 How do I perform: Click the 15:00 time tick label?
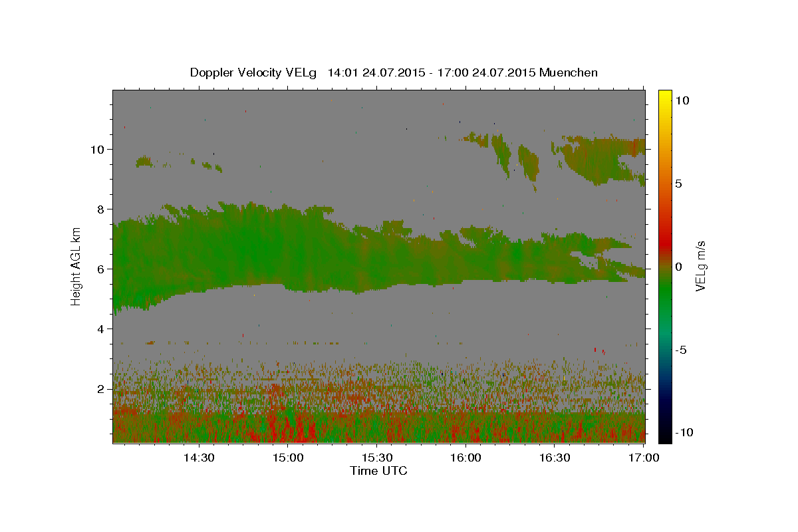click(x=288, y=458)
